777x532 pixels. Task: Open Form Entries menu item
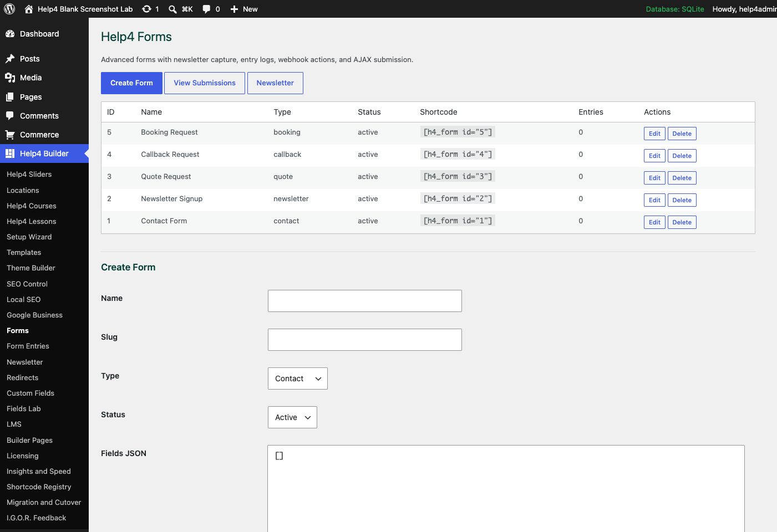point(28,346)
